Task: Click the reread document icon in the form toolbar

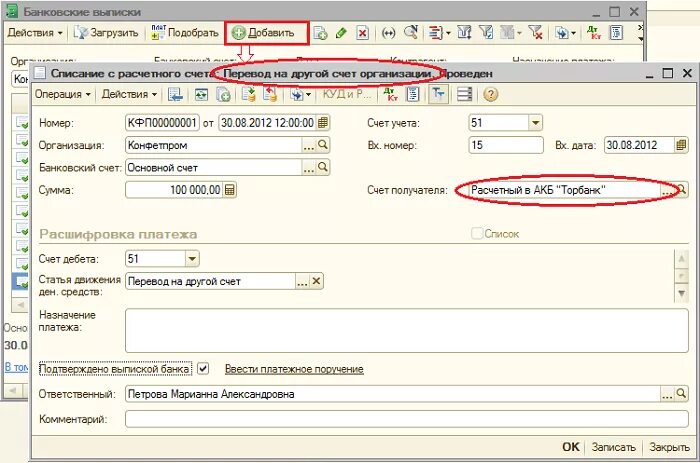Action: pyautogui.click(x=201, y=94)
